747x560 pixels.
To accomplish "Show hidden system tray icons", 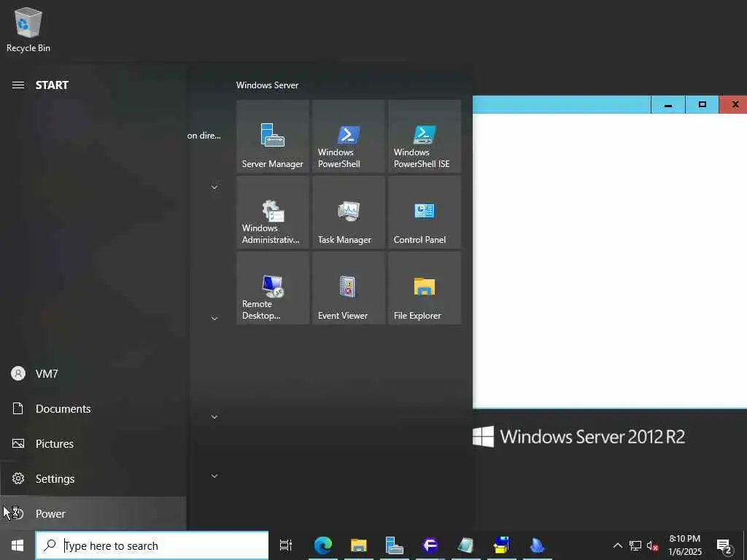I will 617,545.
